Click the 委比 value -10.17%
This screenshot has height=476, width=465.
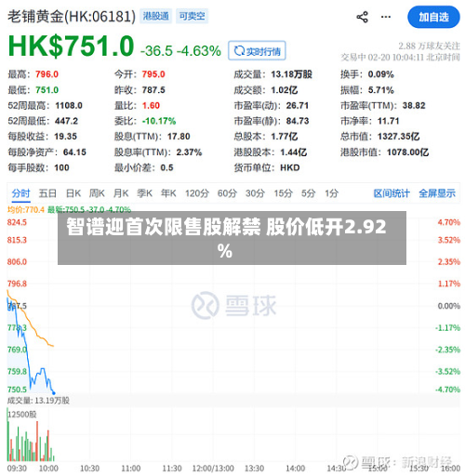coord(159,121)
